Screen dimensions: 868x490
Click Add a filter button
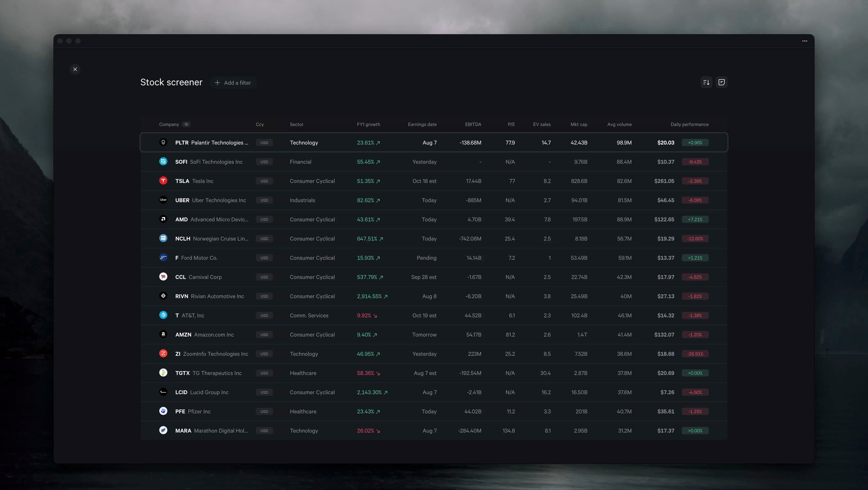click(233, 83)
